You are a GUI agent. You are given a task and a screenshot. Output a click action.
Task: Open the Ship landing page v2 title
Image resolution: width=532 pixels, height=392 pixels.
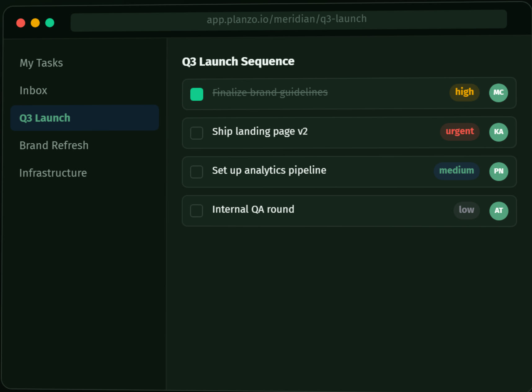click(x=260, y=132)
